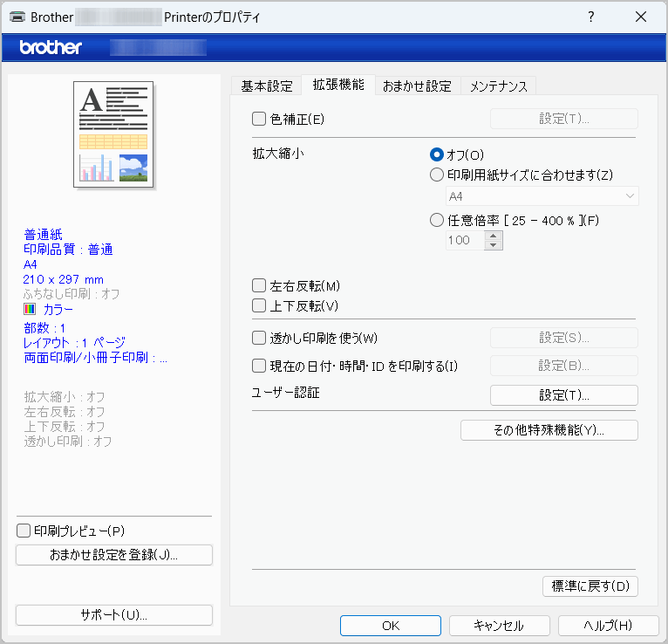Decrease scaling with the down spinner arrow

(494, 245)
